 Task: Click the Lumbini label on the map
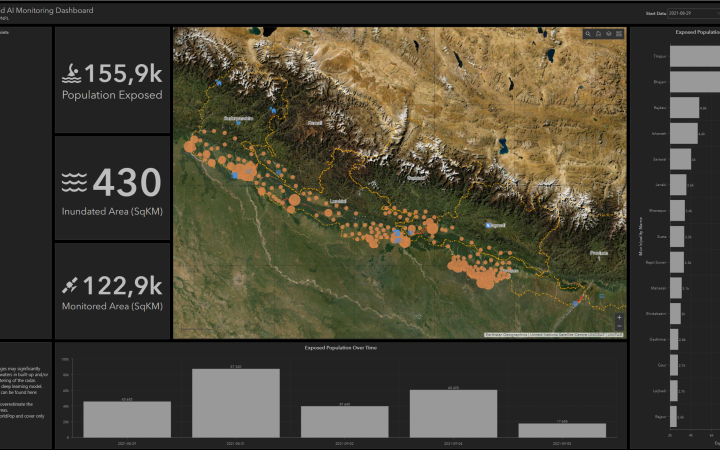tap(338, 201)
